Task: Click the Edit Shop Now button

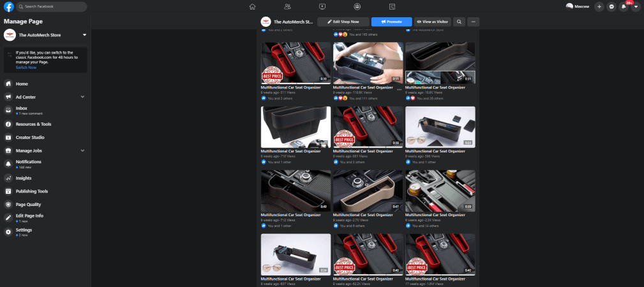Action: point(343,22)
